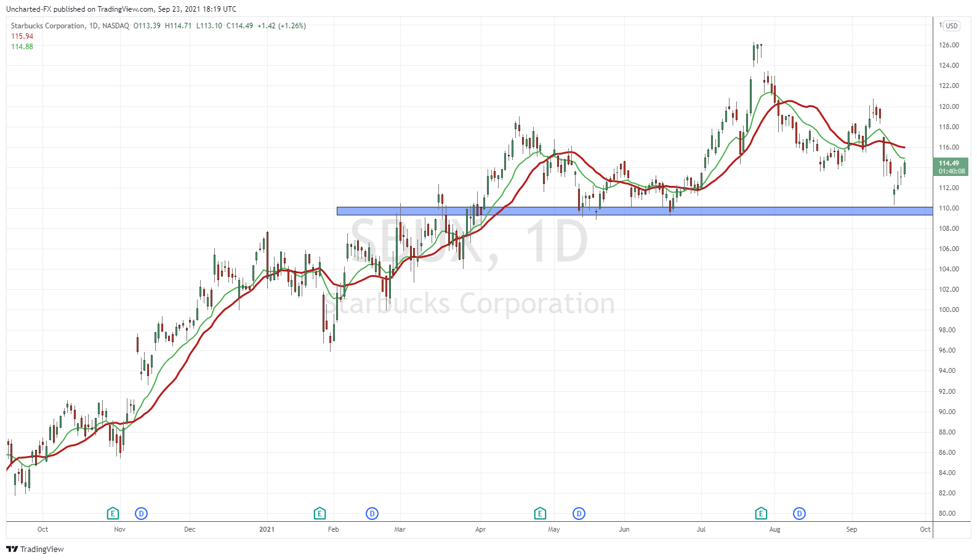Open the earnings E marker just before Feb
Screen dimensions: 977x560
tap(320, 513)
